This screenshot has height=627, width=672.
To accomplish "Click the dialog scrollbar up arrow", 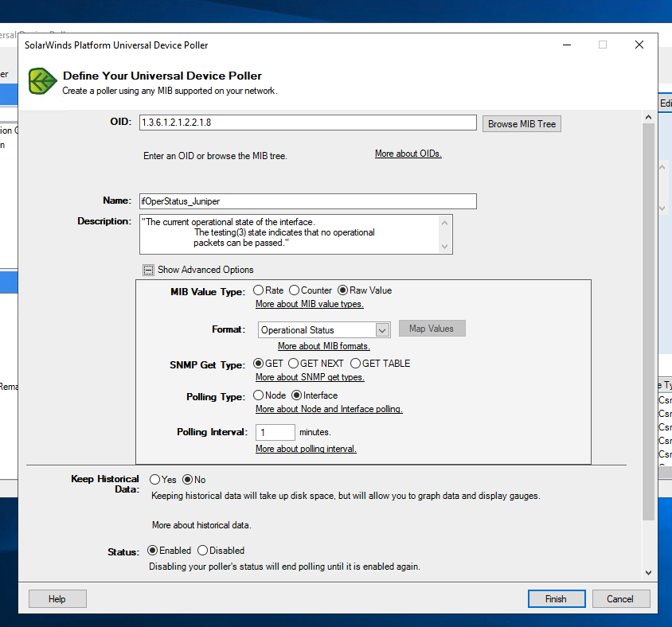I will [647, 116].
